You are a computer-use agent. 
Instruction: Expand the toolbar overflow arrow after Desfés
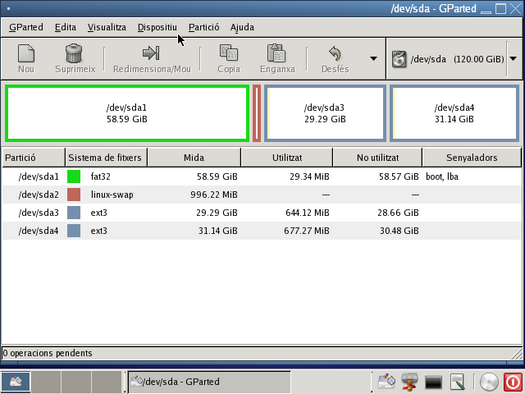pos(373,59)
